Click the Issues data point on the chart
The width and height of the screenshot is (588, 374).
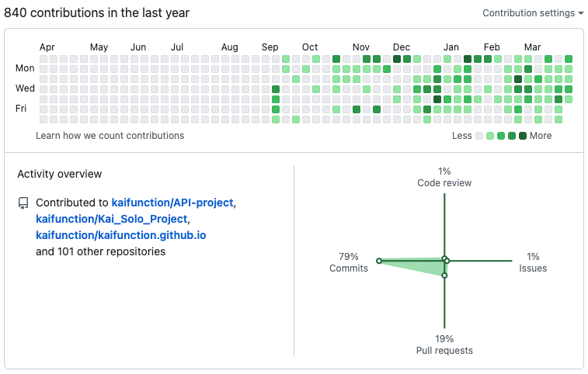[447, 261]
